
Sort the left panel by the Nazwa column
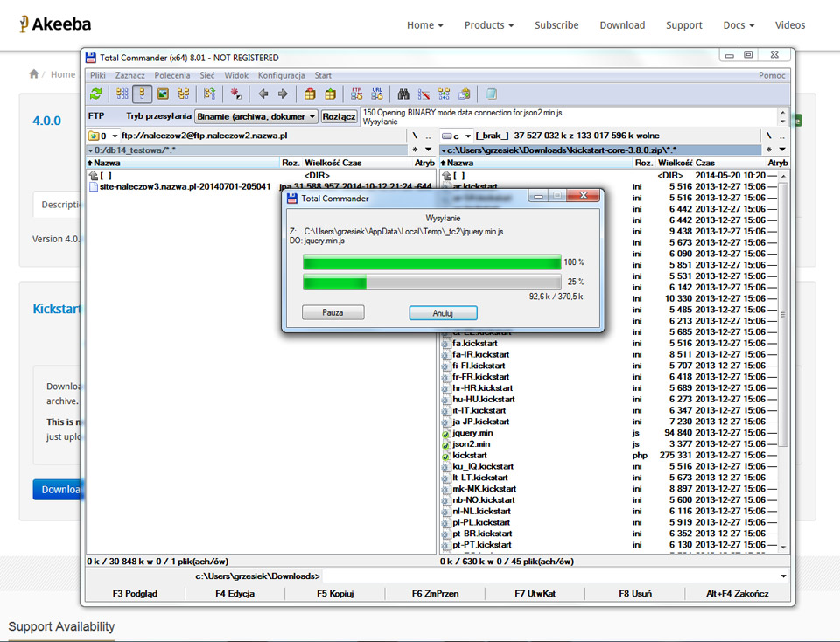(183, 163)
